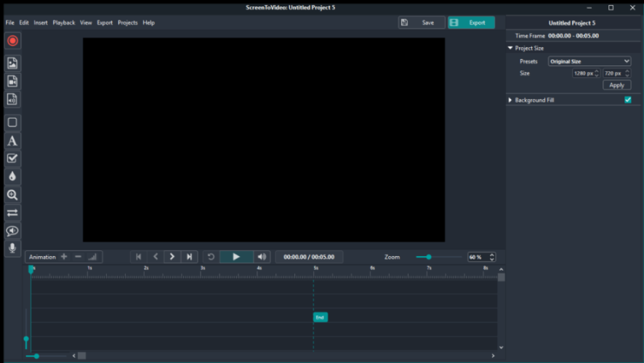Select the blur droplet tool
Screen dimensions: 644x363
pyautogui.click(x=12, y=176)
